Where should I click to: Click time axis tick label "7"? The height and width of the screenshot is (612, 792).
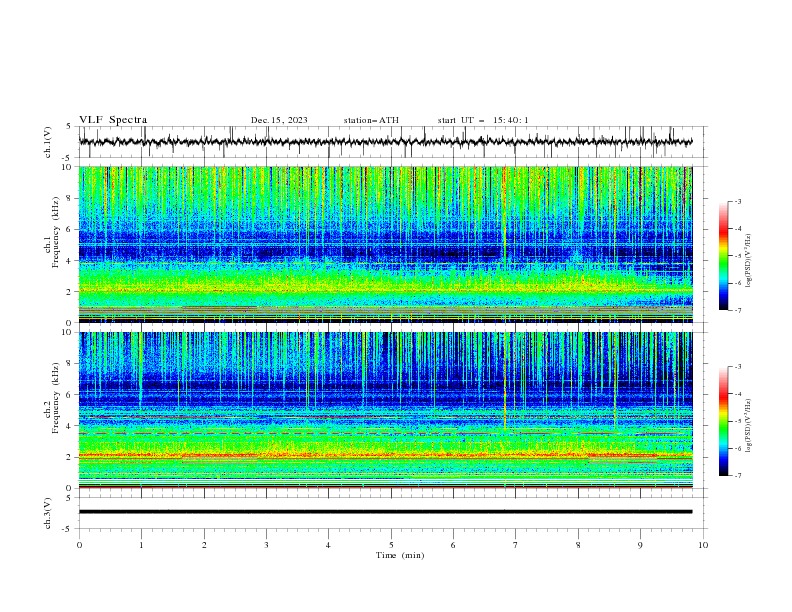516,545
